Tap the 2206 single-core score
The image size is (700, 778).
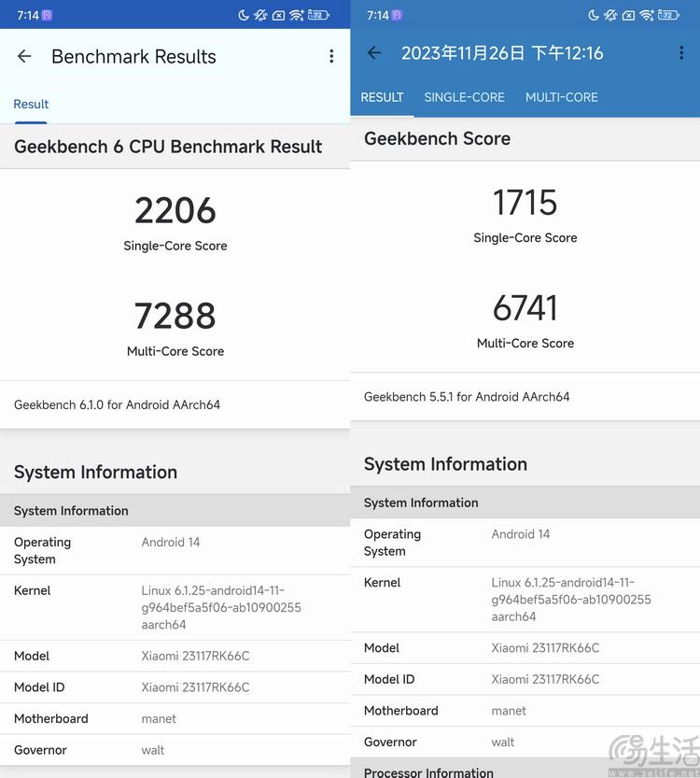pos(175,211)
